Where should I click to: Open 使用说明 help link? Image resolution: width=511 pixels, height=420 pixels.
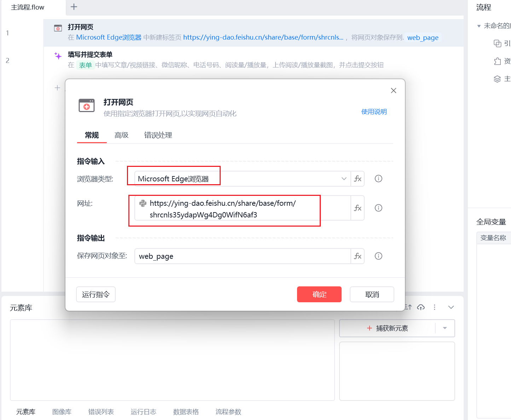click(374, 112)
